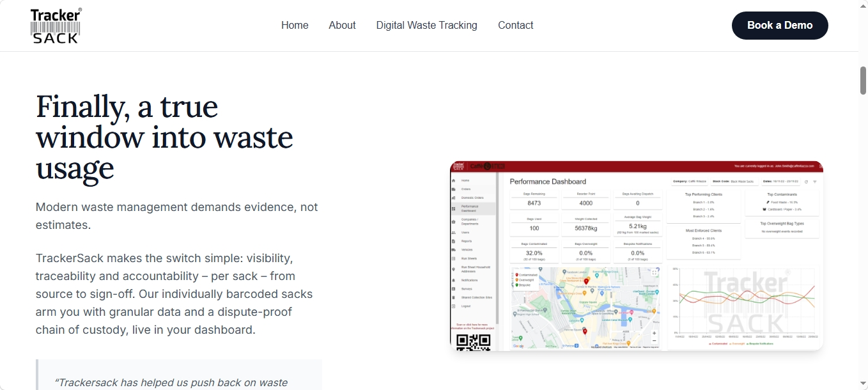
Task: Click the Users icon in dashboard sidebar
Action: click(453, 232)
